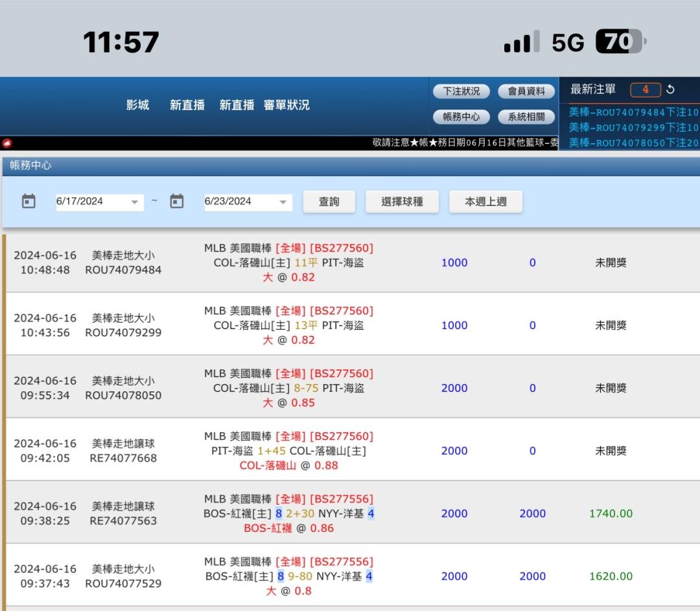The height and width of the screenshot is (611, 700).
Task: Click the red logo icon on the black ticker bar
Action: click(x=7, y=143)
